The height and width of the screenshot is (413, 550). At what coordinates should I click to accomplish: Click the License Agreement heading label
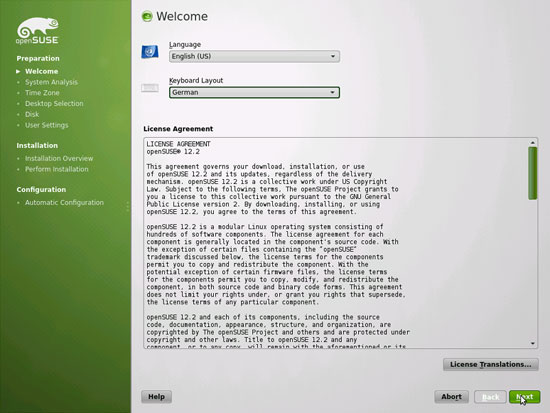pos(178,129)
